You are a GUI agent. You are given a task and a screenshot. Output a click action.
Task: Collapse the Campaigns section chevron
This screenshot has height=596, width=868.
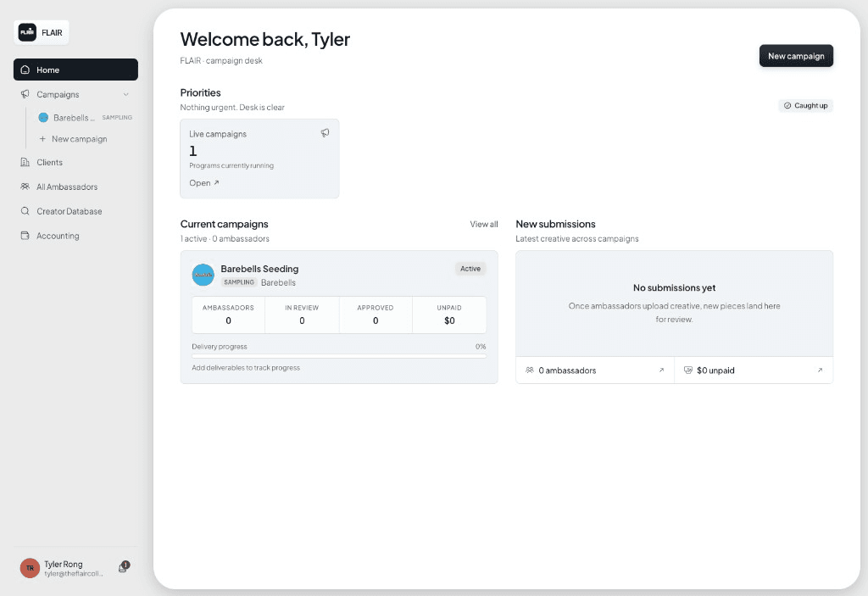click(125, 95)
